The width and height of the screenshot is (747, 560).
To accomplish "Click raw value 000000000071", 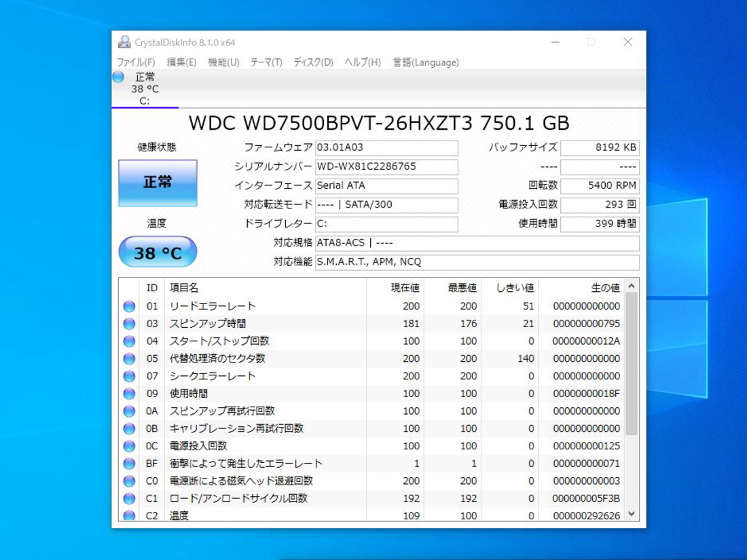I will [x=587, y=464].
